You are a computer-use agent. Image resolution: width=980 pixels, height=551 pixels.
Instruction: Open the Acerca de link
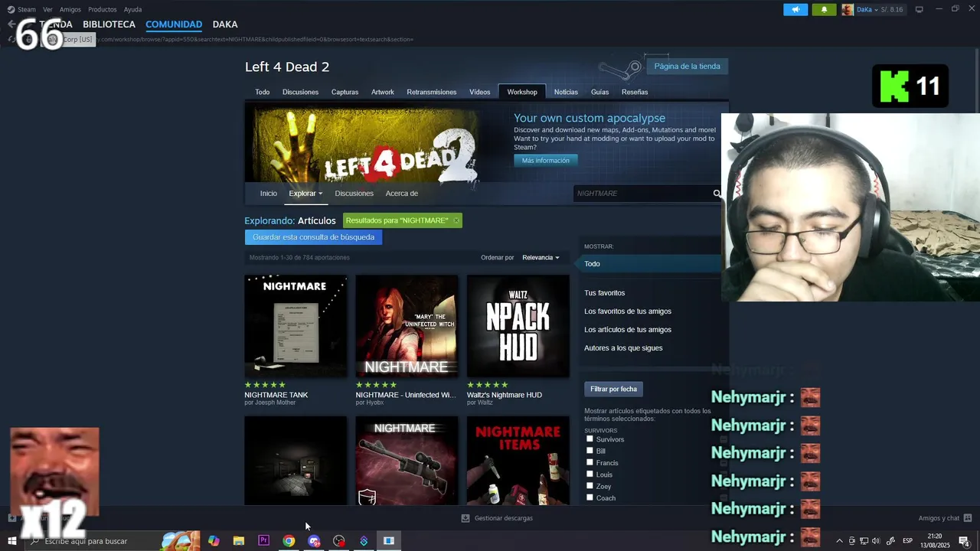pyautogui.click(x=402, y=194)
